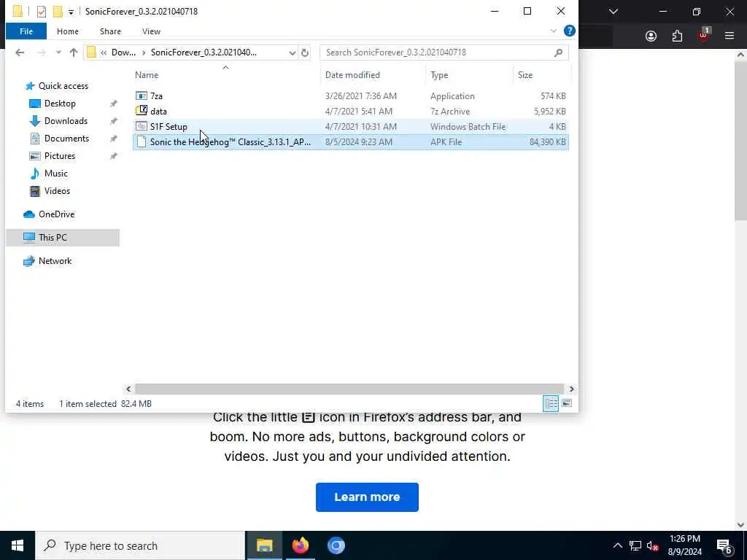Click the scroll right arrow of file list
Viewport: 747px width, 560px height.
pos(570,389)
